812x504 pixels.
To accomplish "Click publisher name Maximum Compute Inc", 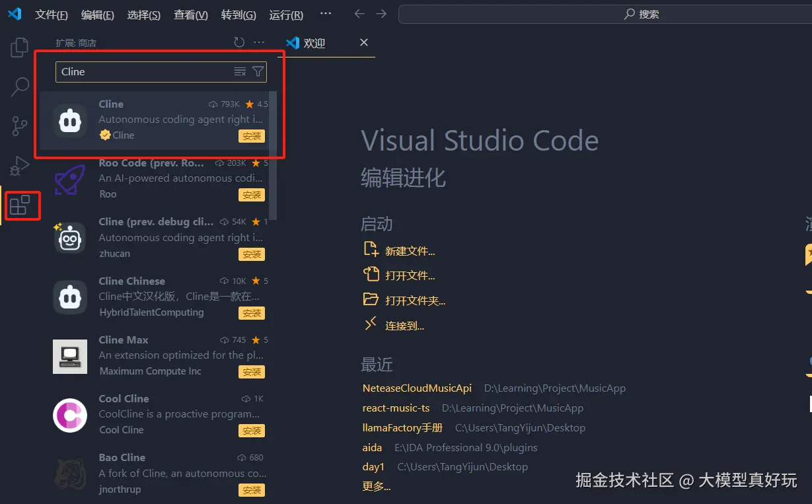I will pos(150,371).
